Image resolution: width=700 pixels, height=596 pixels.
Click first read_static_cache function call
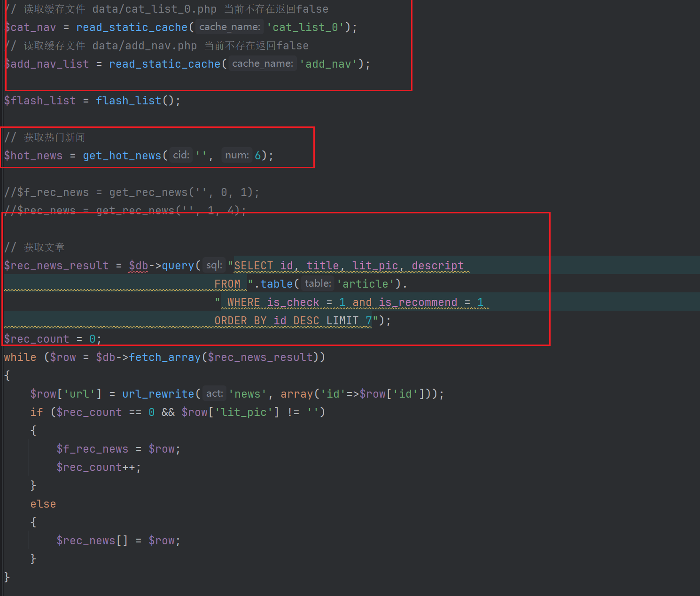(132, 27)
